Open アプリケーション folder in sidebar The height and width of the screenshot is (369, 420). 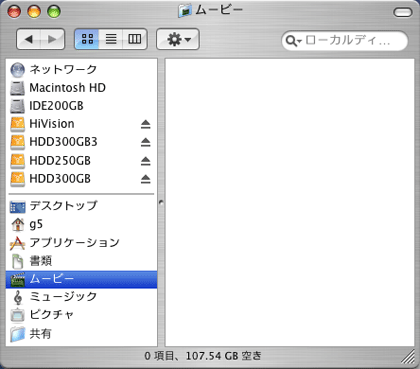pyautogui.click(x=81, y=243)
